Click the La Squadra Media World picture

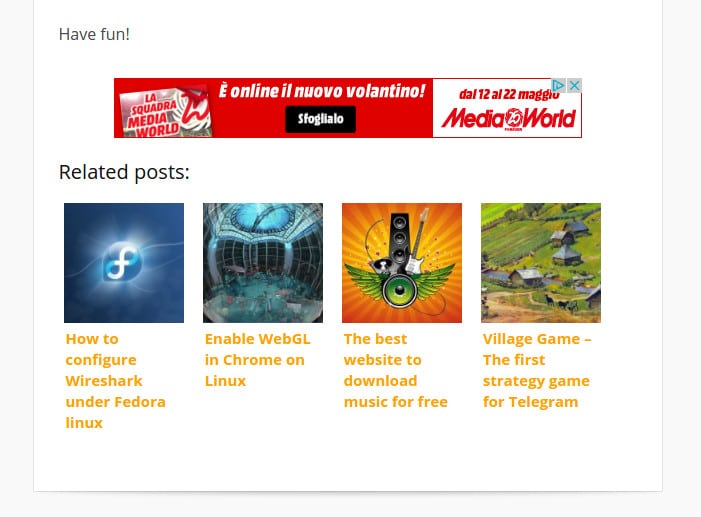click(166, 112)
